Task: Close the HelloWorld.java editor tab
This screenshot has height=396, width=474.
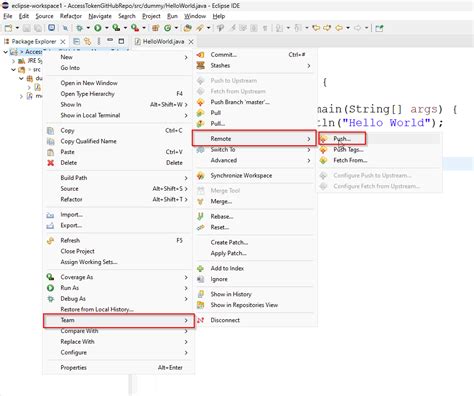Action: 191,42
